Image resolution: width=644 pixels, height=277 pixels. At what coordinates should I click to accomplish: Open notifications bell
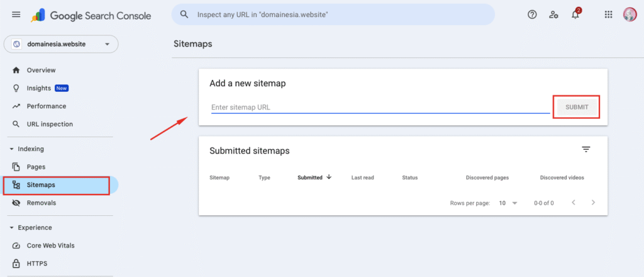coord(575,14)
